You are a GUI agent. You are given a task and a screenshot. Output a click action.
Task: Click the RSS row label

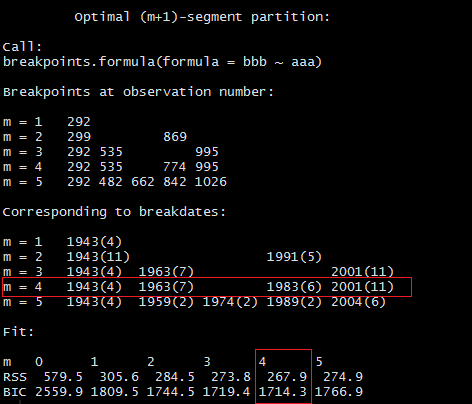[15, 377]
